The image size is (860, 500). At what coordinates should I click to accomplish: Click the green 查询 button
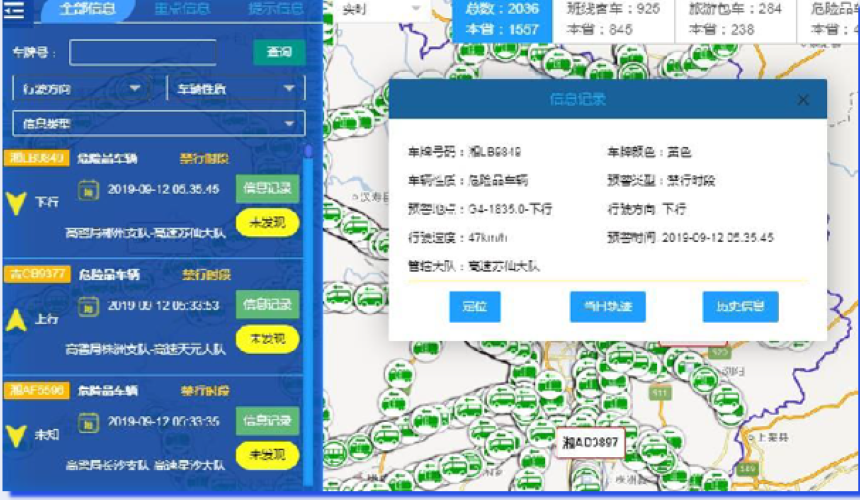279,52
